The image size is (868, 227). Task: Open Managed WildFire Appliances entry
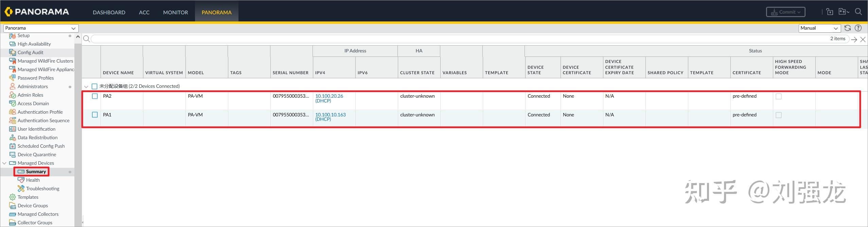click(46, 69)
